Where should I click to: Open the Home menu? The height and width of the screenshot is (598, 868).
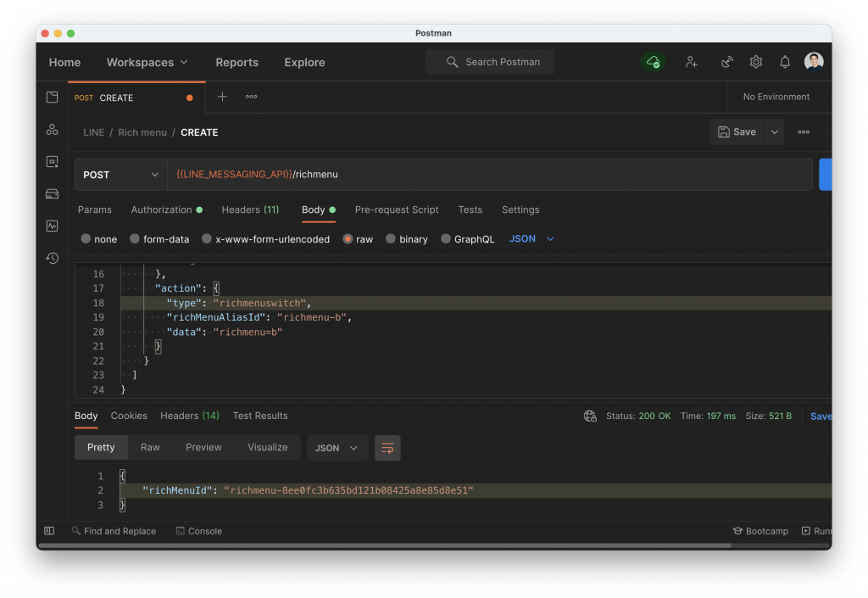(64, 63)
